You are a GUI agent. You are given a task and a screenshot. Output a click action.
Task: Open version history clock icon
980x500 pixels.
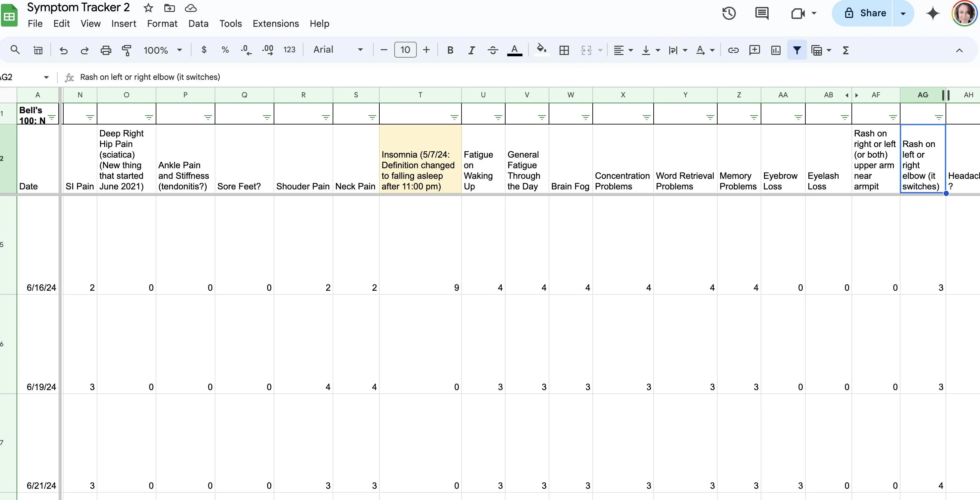[x=729, y=13]
